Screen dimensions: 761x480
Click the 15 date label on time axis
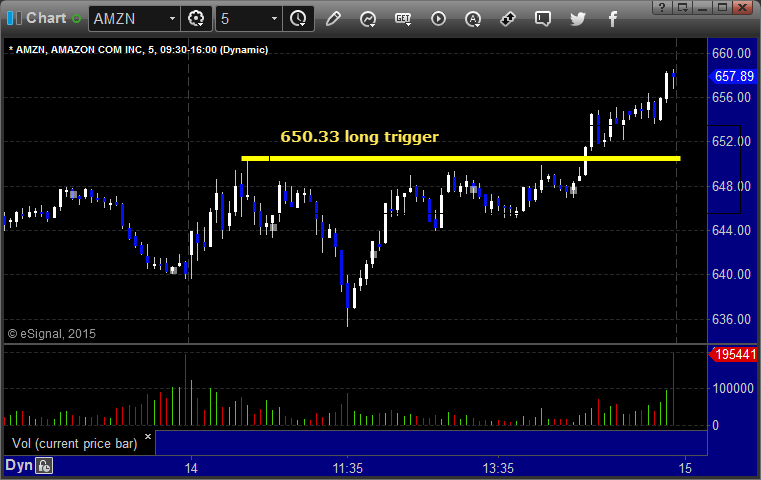[685, 468]
